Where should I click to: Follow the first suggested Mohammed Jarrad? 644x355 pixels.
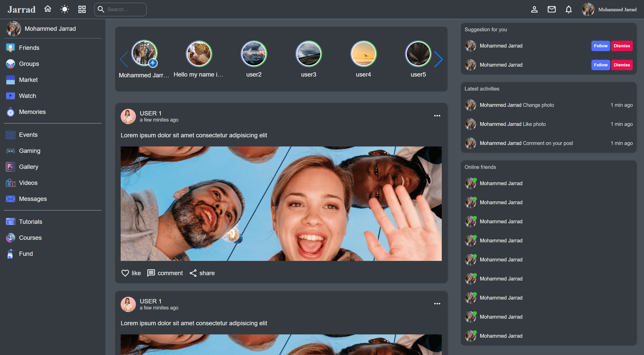(x=601, y=46)
